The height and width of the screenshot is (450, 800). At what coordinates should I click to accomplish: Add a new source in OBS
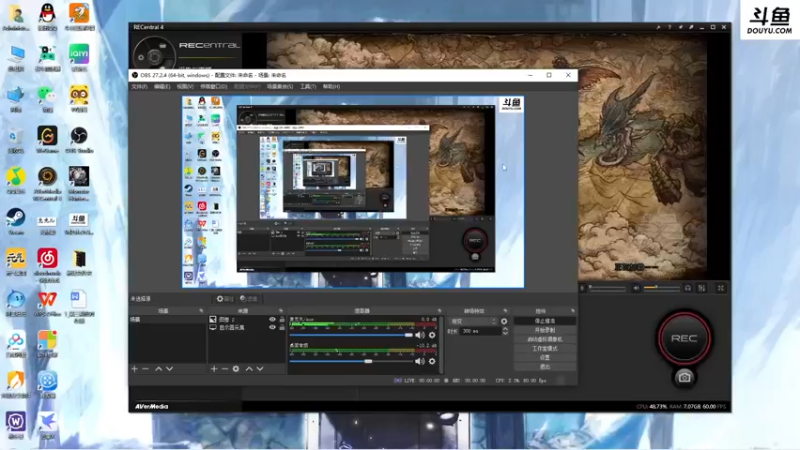(214, 368)
